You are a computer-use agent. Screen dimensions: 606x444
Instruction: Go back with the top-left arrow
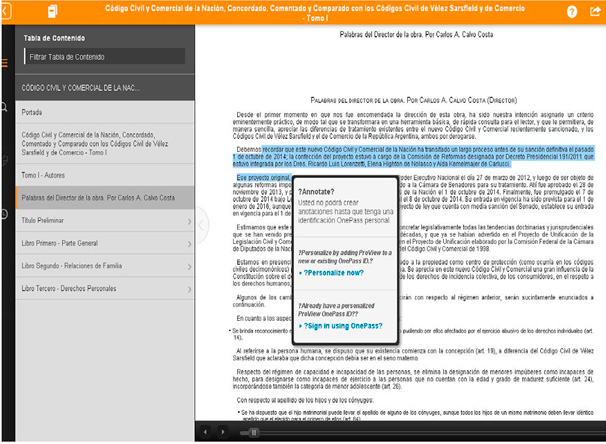coord(5,11)
